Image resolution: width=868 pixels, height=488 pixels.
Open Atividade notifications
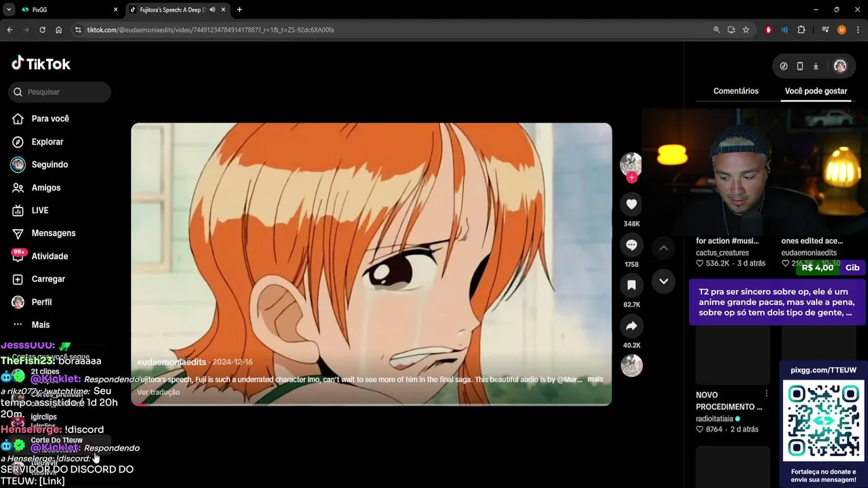point(50,256)
